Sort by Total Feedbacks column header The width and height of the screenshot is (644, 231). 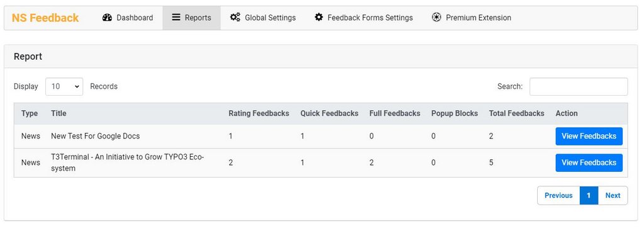point(516,113)
